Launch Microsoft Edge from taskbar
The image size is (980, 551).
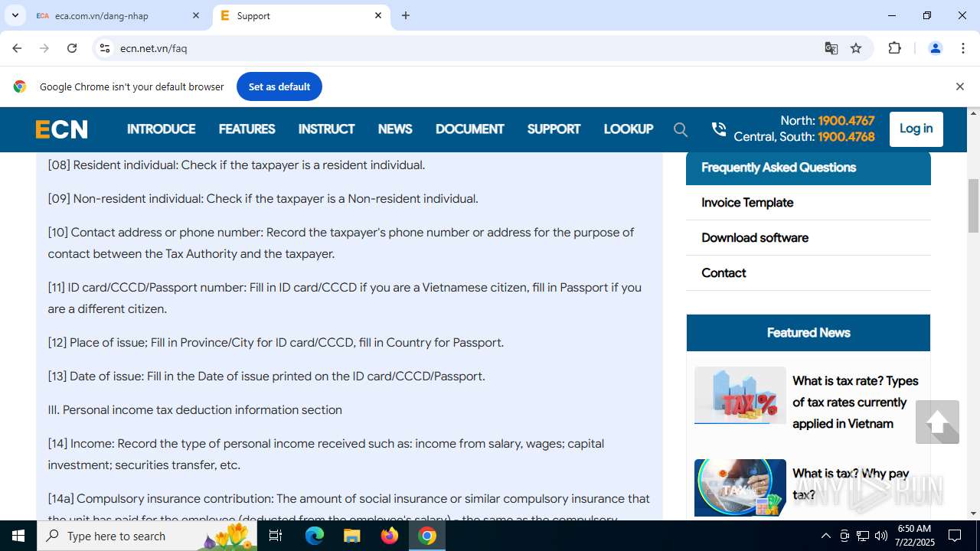(x=315, y=536)
